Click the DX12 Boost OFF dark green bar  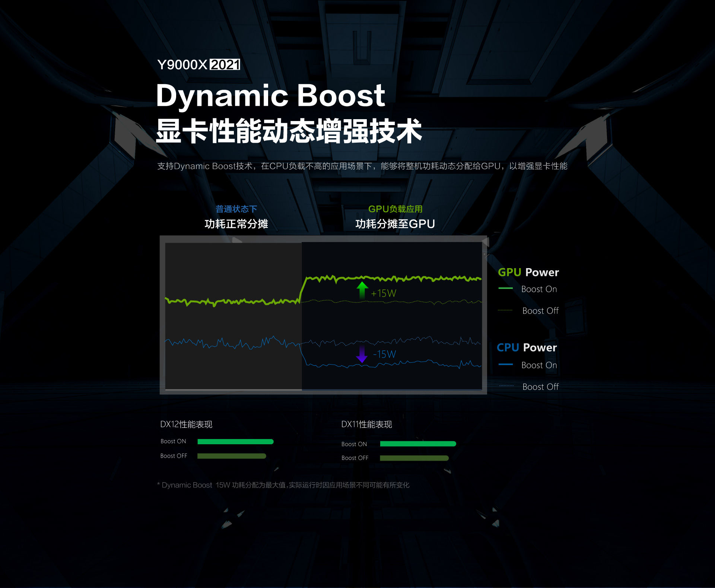coord(232,456)
